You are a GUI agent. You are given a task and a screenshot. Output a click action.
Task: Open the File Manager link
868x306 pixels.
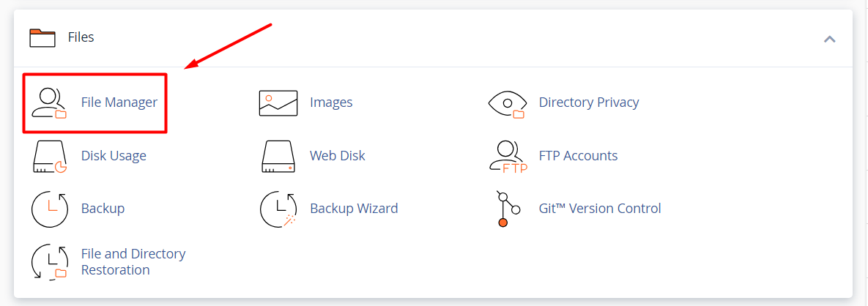119,102
